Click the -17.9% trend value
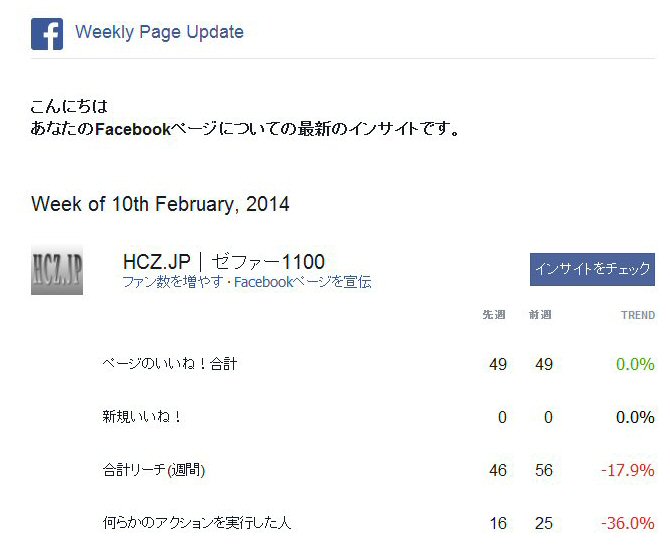Viewport: 670px width, 546px height. [x=628, y=470]
